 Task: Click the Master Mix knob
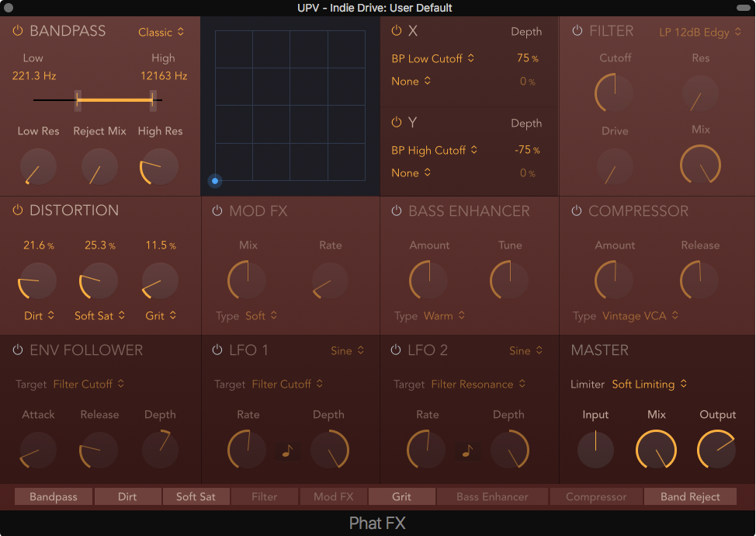point(656,450)
